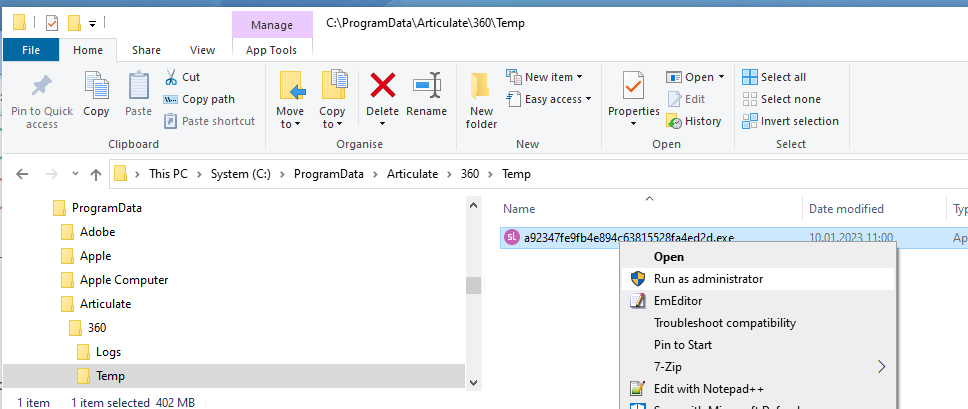Click the red X Delete icon
Viewport: 968px width, 409px height.
[382, 85]
